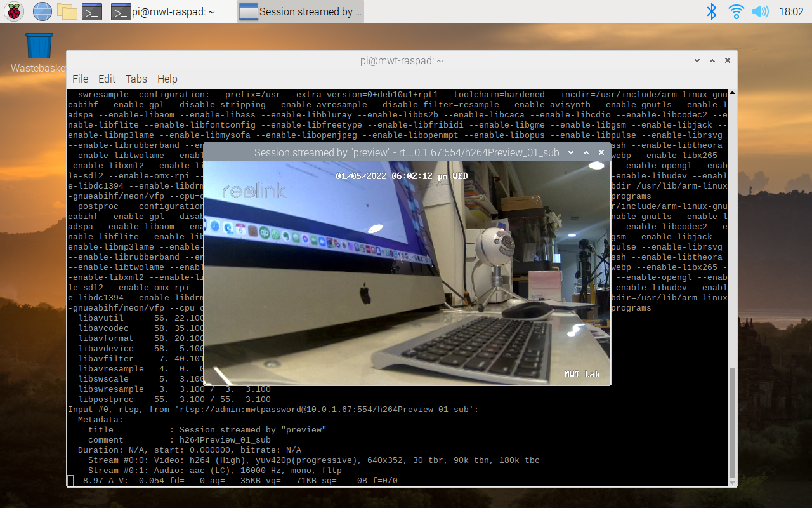Click the 'title : Session streamed by' line
The height and width of the screenshot is (508, 812).
point(207,430)
